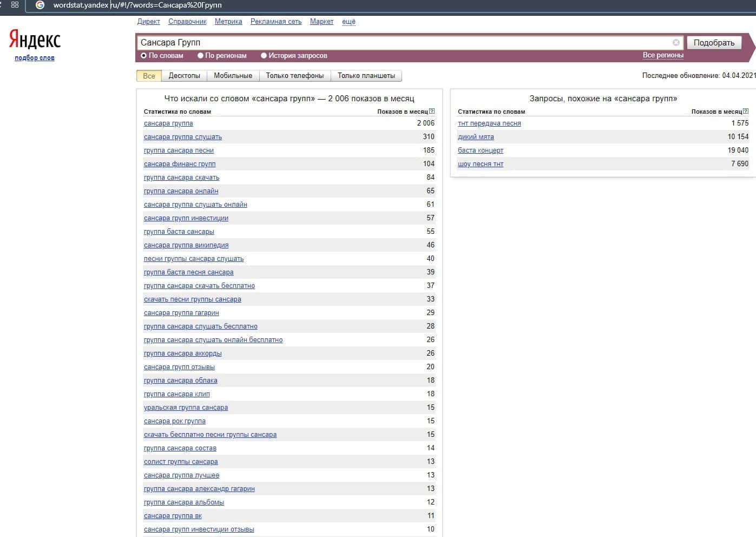Viewport: 756px width, 537px height.
Task: Open keyword 'группа баста песня сансара'
Action: tap(189, 272)
